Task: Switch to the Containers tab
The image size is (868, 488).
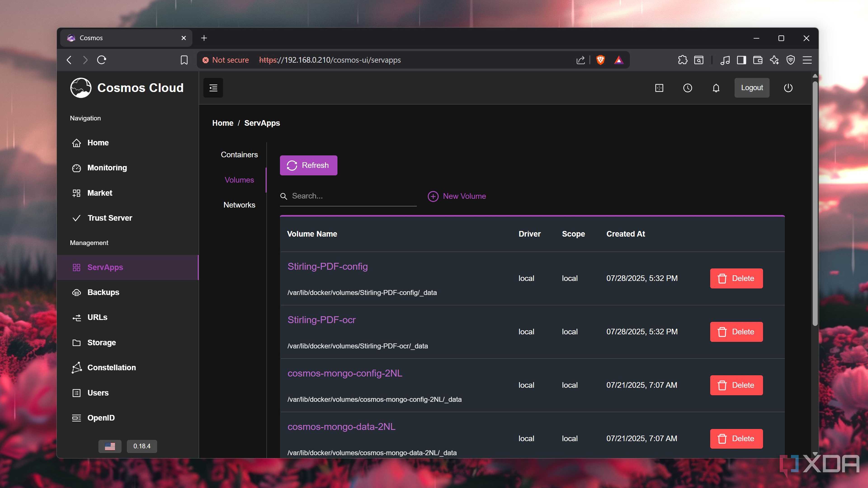Action: [239, 155]
